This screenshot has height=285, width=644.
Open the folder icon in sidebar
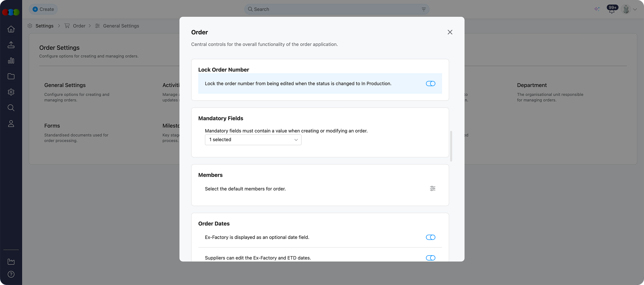[11, 76]
